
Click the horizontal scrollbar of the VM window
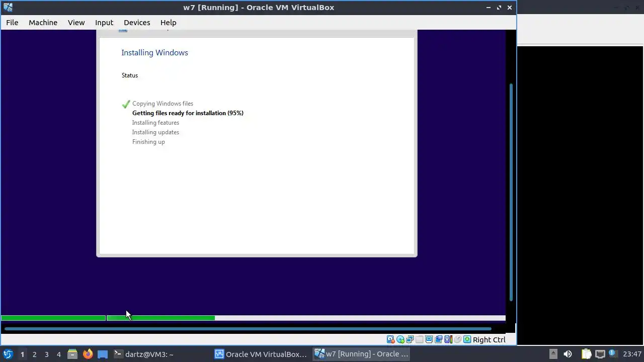248,329
